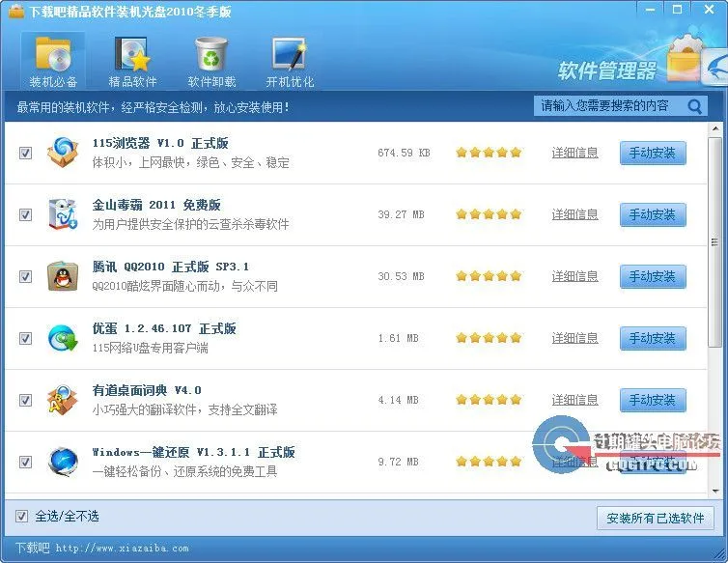The height and width of the screenshot is (563, 728).
Task: Focus the search input field
Action: pos(608,106)
